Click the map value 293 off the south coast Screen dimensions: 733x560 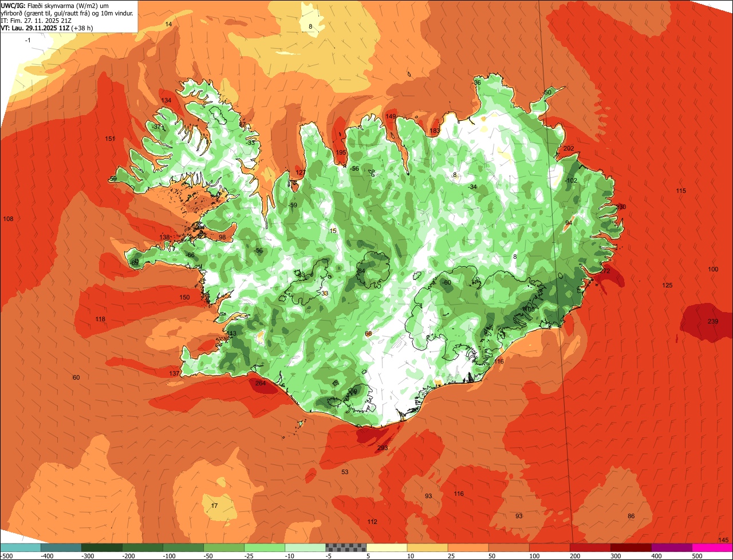tap(383, 448)
